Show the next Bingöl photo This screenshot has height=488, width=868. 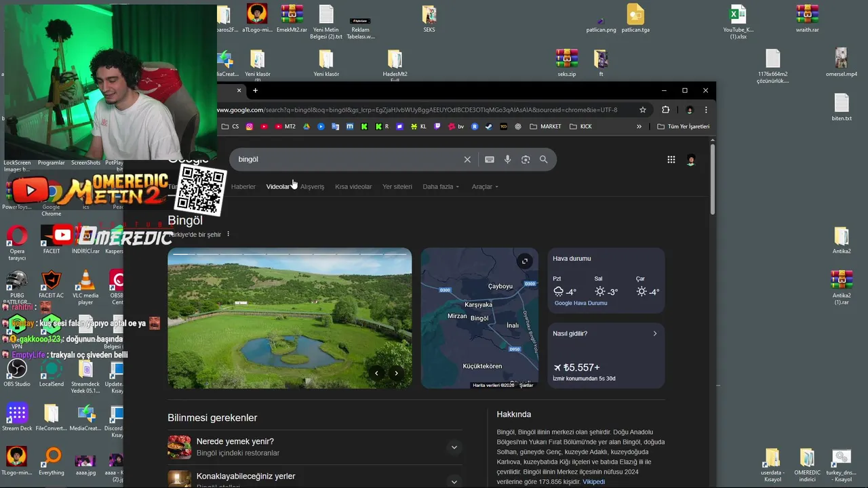click(x=396, y=373)
